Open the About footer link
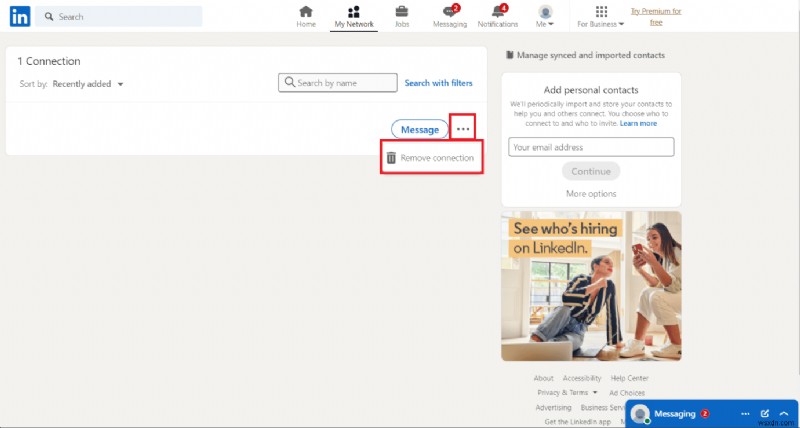800x428 pixels. click(543, 378)
